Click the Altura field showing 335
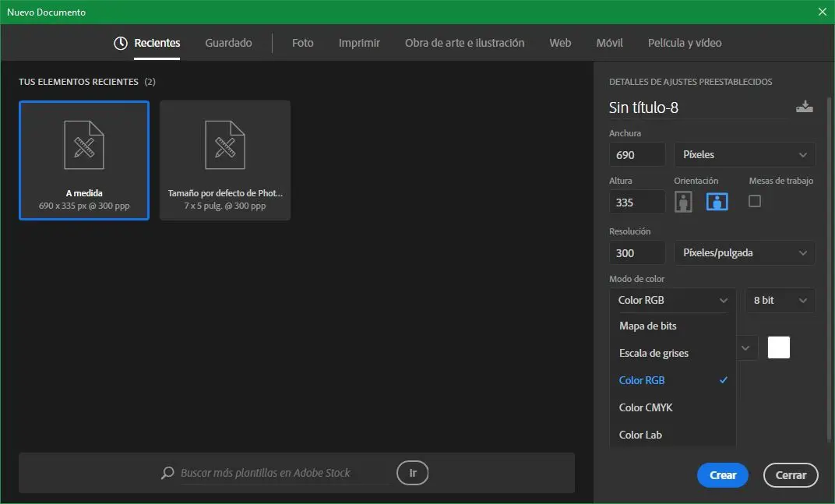This screenshot has height=504, width=835. coord(637,202)
